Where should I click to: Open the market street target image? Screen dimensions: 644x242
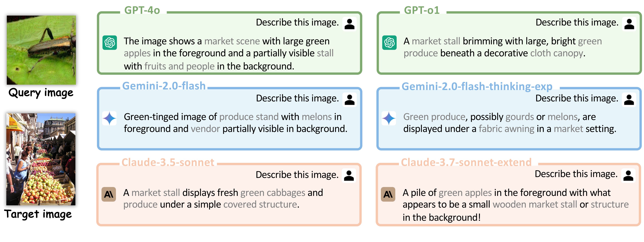pyautogui.click(x=41, y=159)
